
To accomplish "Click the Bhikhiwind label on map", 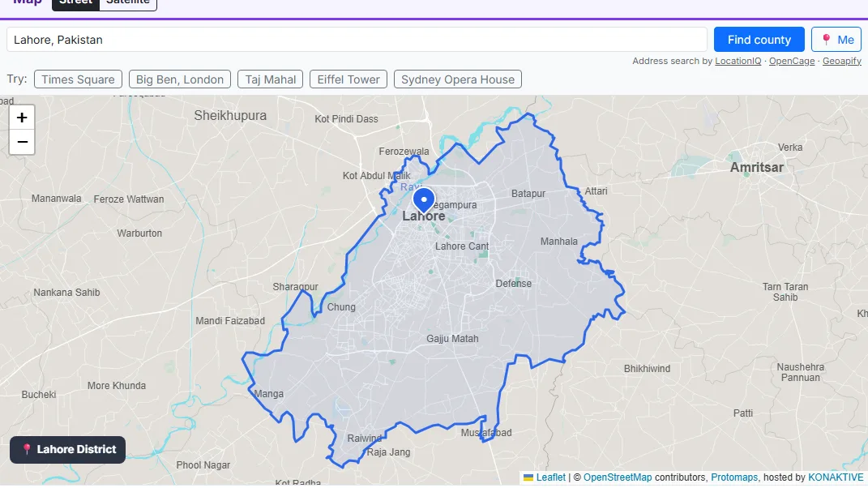I will pos(647,369).
